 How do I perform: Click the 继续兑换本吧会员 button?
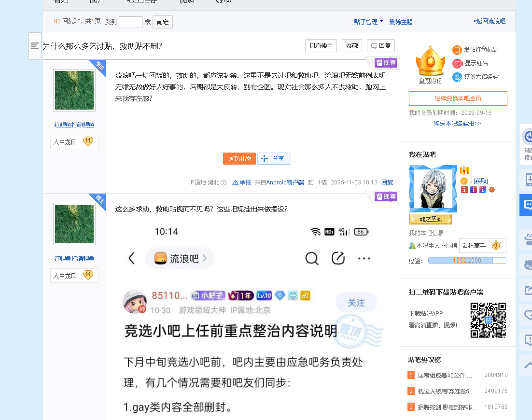point(458,98)
